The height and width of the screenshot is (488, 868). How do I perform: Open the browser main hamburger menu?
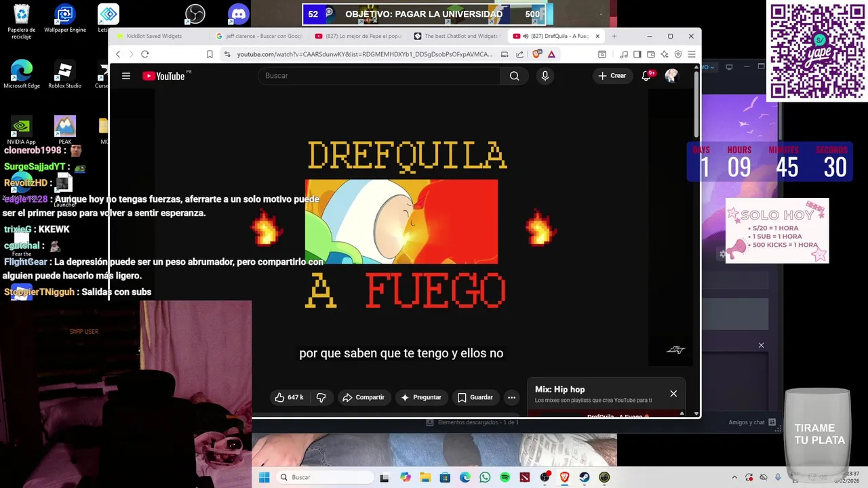691,54
